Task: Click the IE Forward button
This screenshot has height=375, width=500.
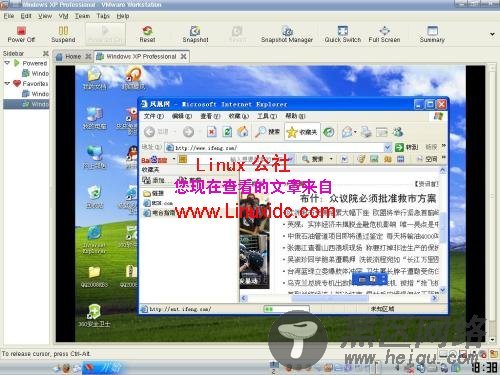Action: pyautogui.click(x=188, y=132)
